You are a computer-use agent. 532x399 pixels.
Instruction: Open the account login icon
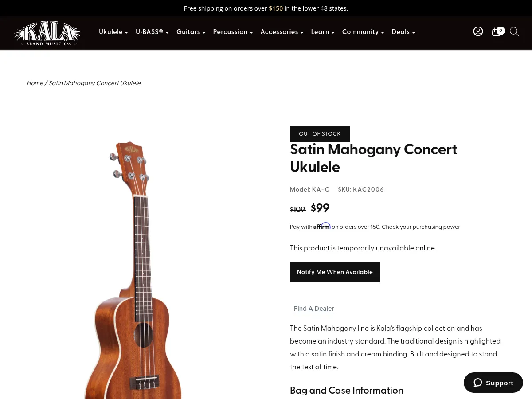coord(478,31)
